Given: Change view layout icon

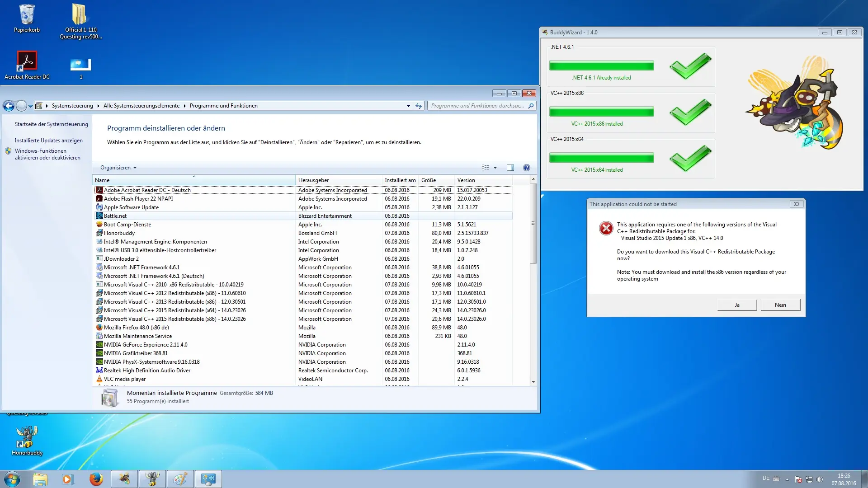Looking at the screenshot, I should (x=486, y=168).
